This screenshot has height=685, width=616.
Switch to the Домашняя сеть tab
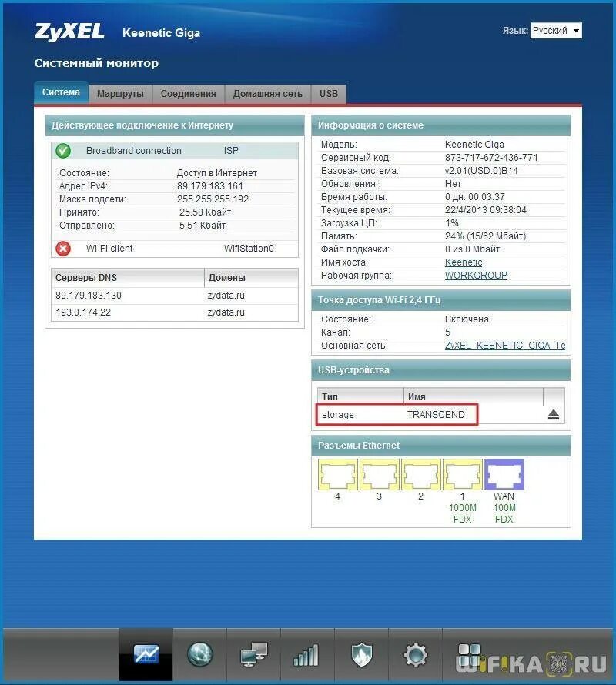click(267, 93)
